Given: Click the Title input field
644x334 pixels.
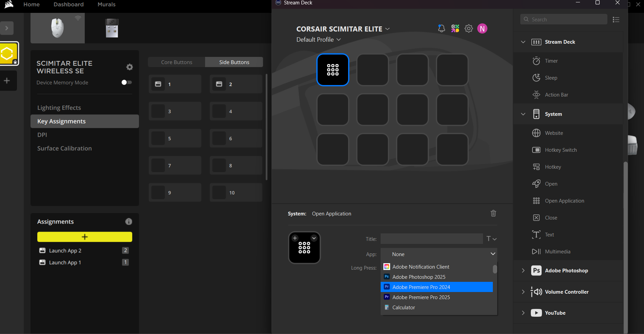Looking at the screenshot, I should [x=432, y=239].
